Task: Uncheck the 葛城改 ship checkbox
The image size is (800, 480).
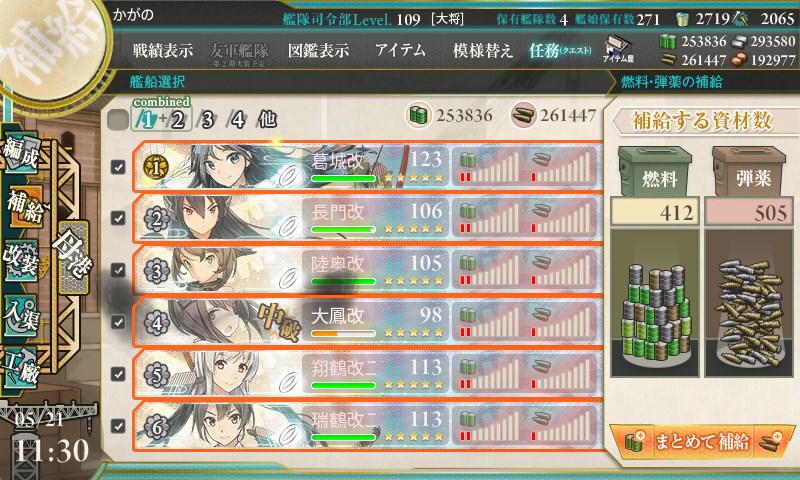Action: tap(118, 167)
